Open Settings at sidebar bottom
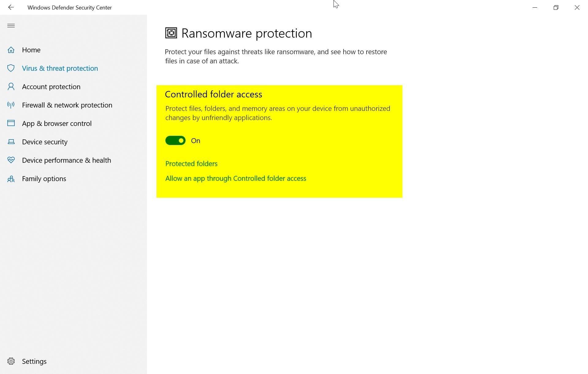Image resolution: width=588 pixels, height=374 pixels. coord(34,361)
